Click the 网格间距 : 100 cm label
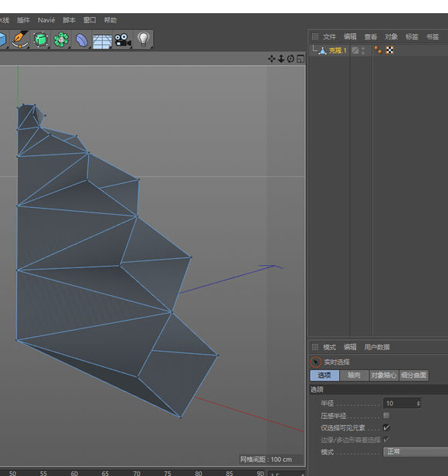The height and width of the screenshot is (476, 448). [x=266, y=459]
